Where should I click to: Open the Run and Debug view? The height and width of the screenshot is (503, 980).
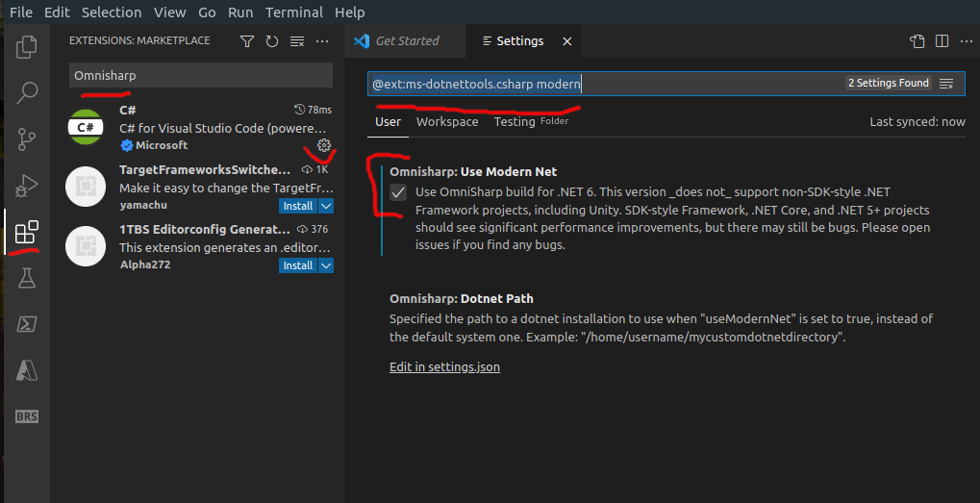26,186
